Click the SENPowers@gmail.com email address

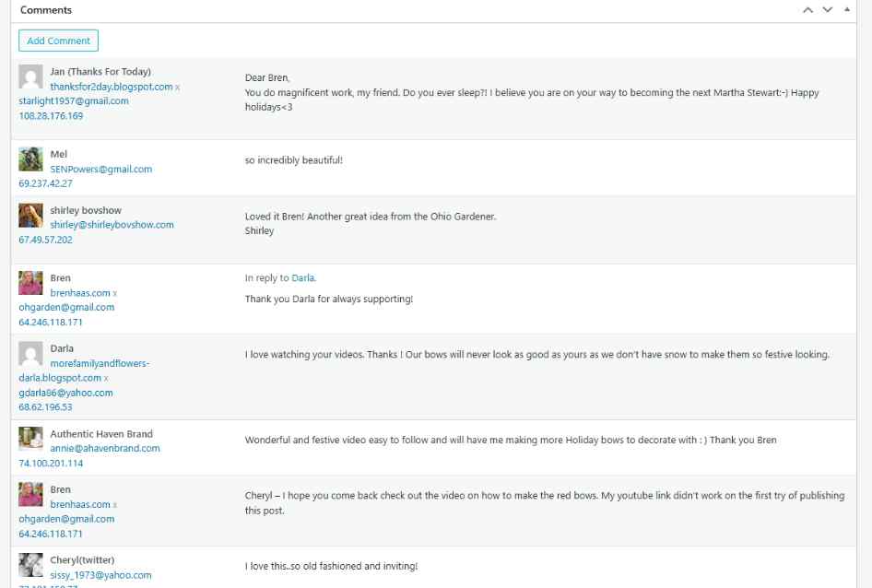point(100,170)
